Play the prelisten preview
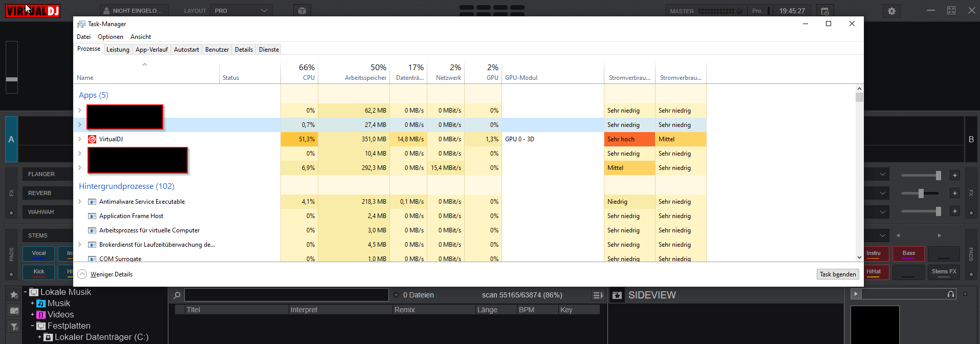 (x=856, y=294)
